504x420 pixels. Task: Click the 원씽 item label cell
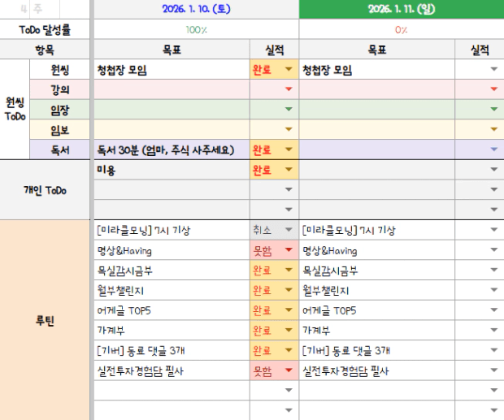point(60,69)
